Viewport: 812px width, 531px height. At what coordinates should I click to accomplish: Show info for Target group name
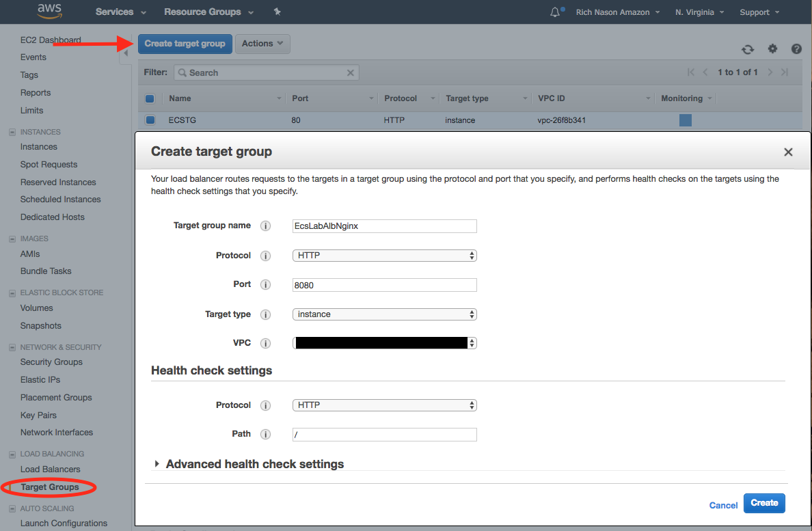pos(265,226)
